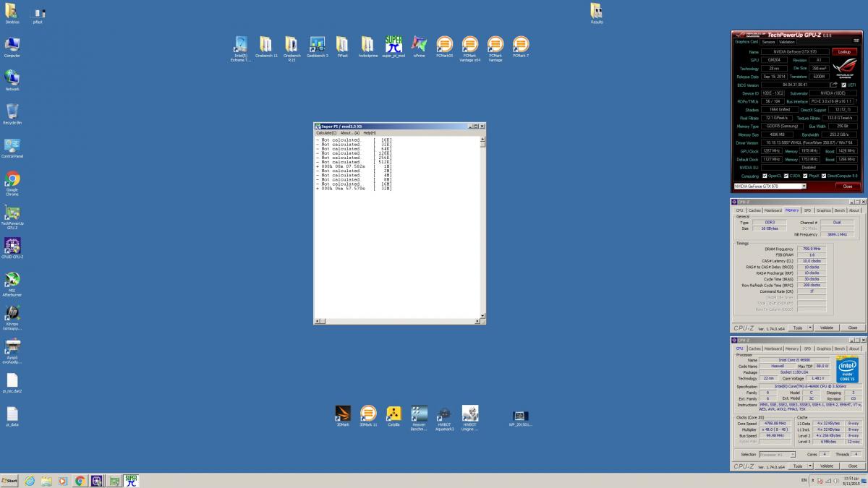Click the Close button in GPU-Z
This screenshot has height=488, width=868.
(848, 187)
